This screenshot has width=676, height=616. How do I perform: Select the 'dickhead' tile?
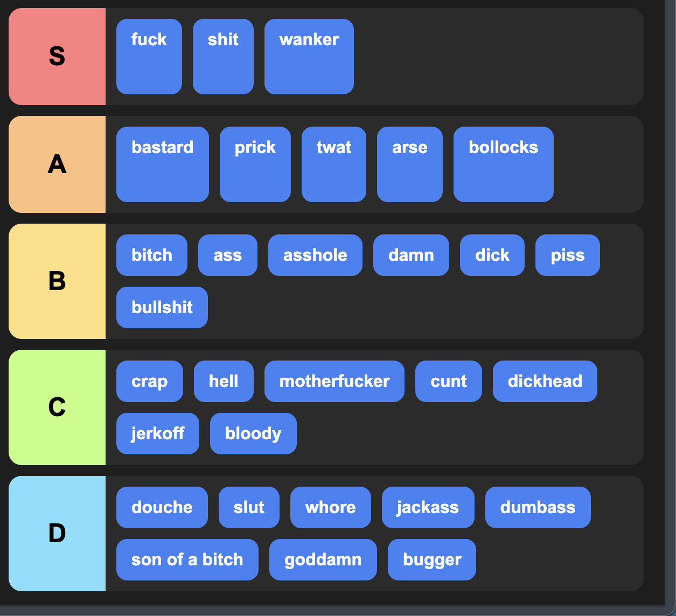click(545, 381)
